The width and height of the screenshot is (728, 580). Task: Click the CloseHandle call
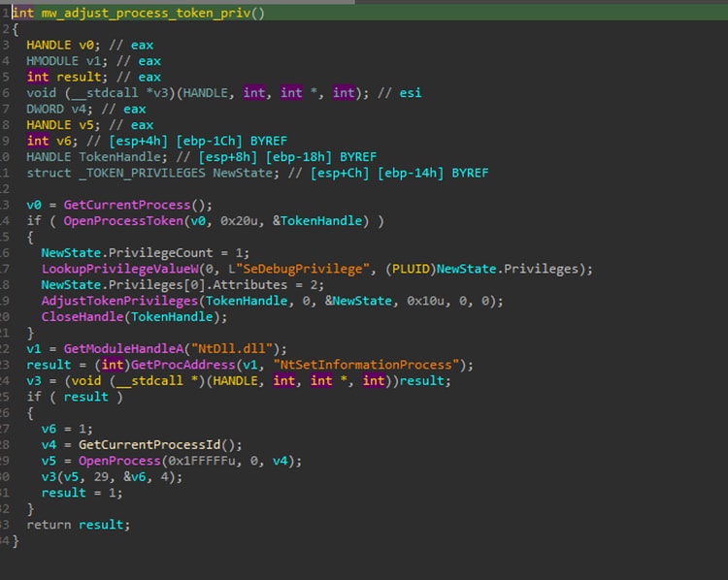click(83, 317)
